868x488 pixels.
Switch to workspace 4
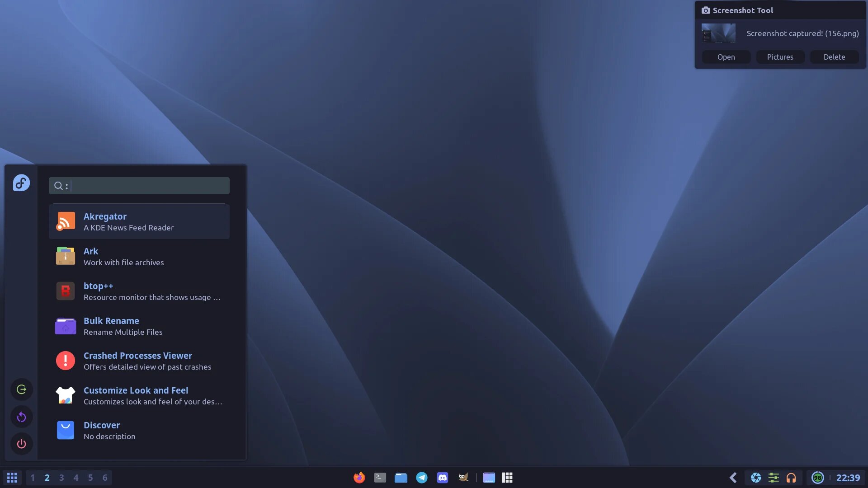(x=76, y=478)
